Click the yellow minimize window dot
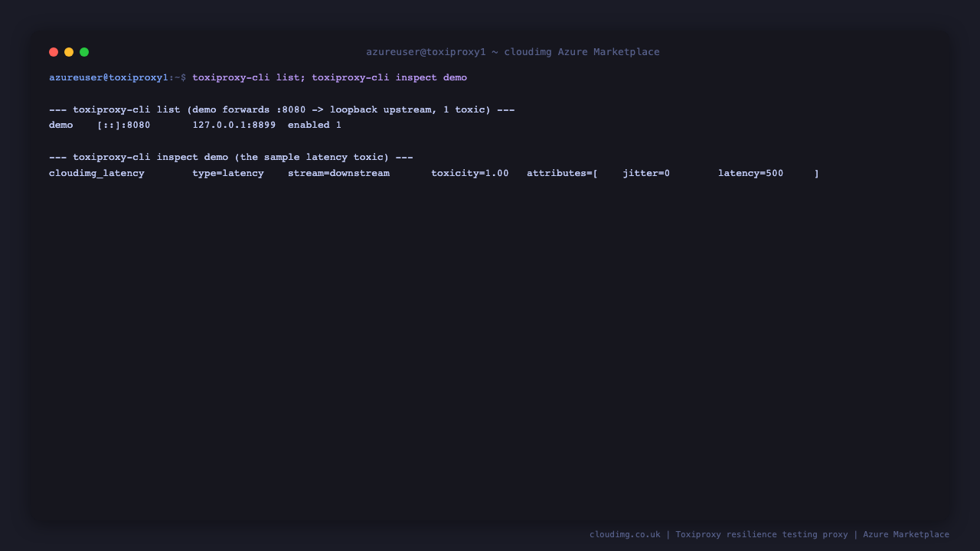The width and height of the screenshot is (980, 551). tap(69, 52)
